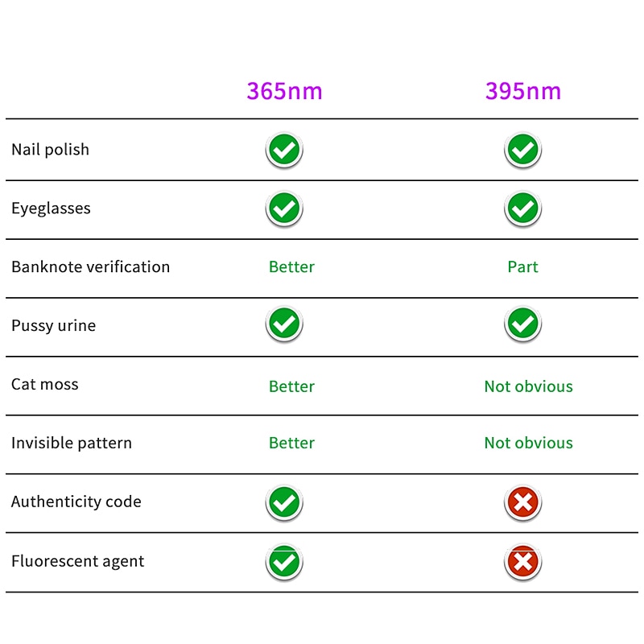Click the Banknote verification row label
The height and width of the screenshot is (644, 644).
pos(90,267)
